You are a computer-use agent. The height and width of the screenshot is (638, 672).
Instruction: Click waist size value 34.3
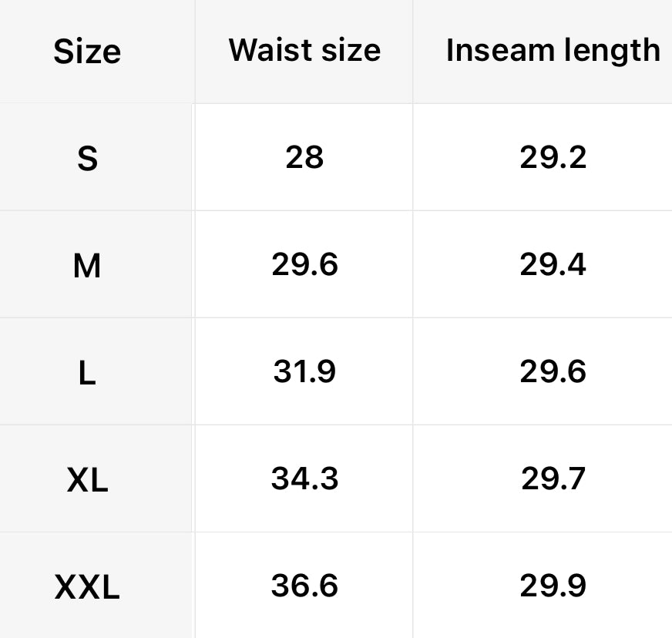(304, 478)
